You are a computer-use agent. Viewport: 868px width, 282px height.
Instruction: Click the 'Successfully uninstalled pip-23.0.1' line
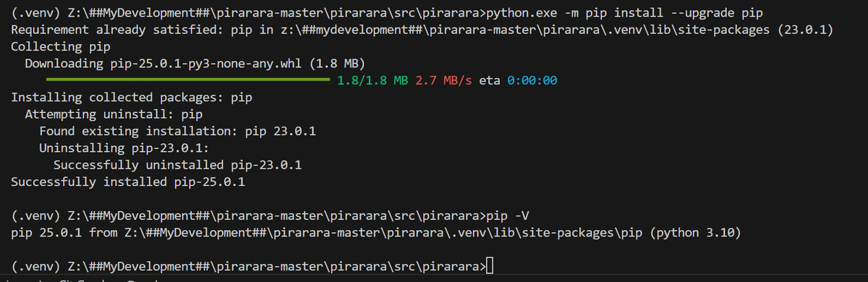point(177,166)
